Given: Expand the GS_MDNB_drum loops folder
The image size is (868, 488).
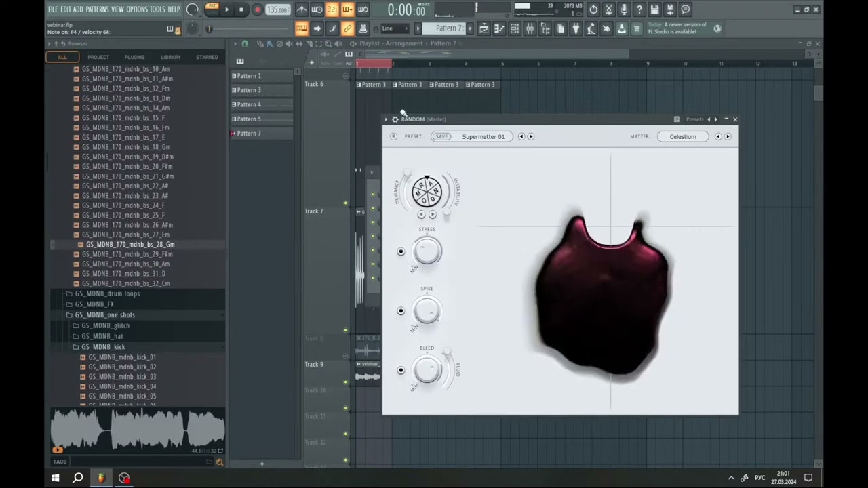Looking at the screenshot, I should (107, 293).
